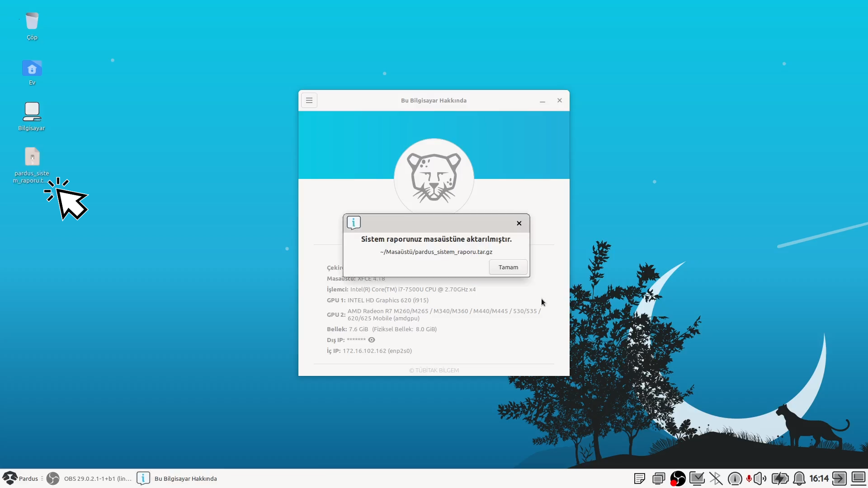Image resolution: width=868 pixels, height=488 pixels.
Task: Click the logout arrow tray icon
Action: pos(839,479)
